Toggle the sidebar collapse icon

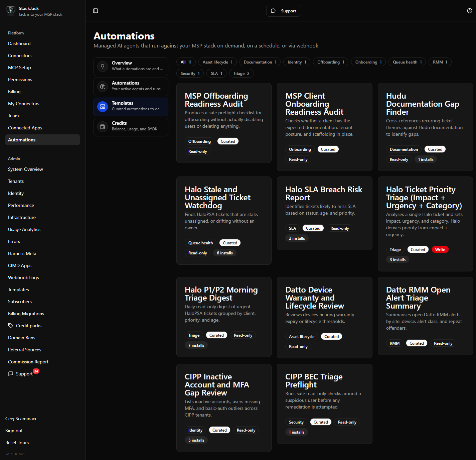(x=96, y=11)
